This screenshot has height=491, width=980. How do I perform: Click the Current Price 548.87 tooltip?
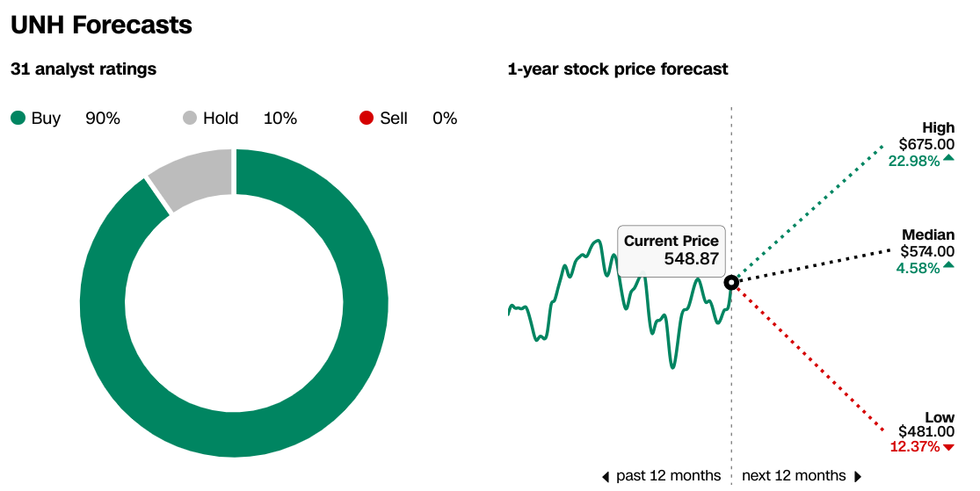671,250
